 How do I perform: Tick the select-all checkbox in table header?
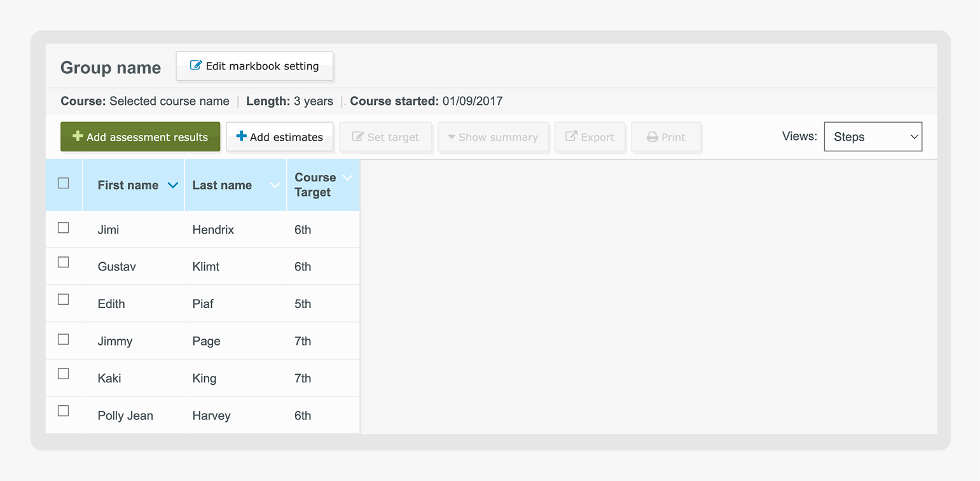(x=64, y=183)
